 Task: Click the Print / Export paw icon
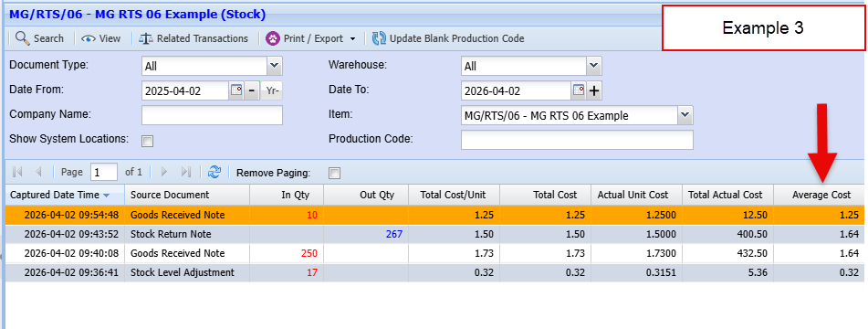tap(273, 38)
